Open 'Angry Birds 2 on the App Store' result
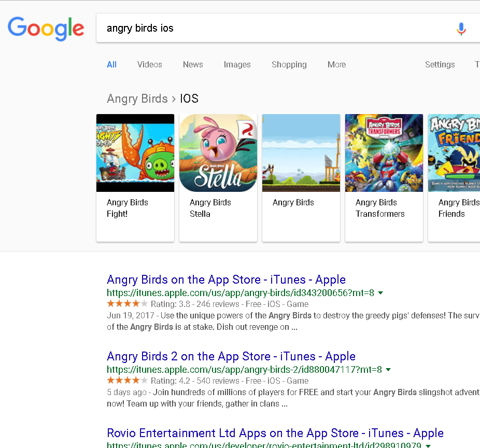Viewport: 480px width, 448px height. click(231, 356)
